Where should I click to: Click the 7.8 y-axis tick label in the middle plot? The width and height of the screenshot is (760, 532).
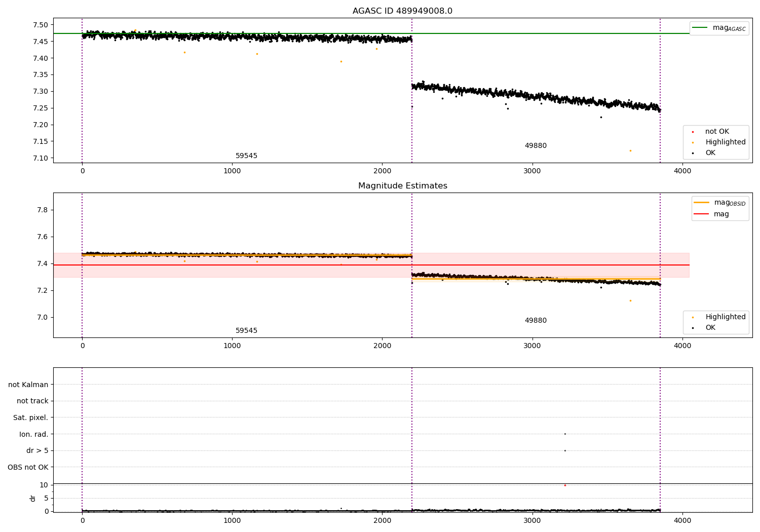point(43,210)
